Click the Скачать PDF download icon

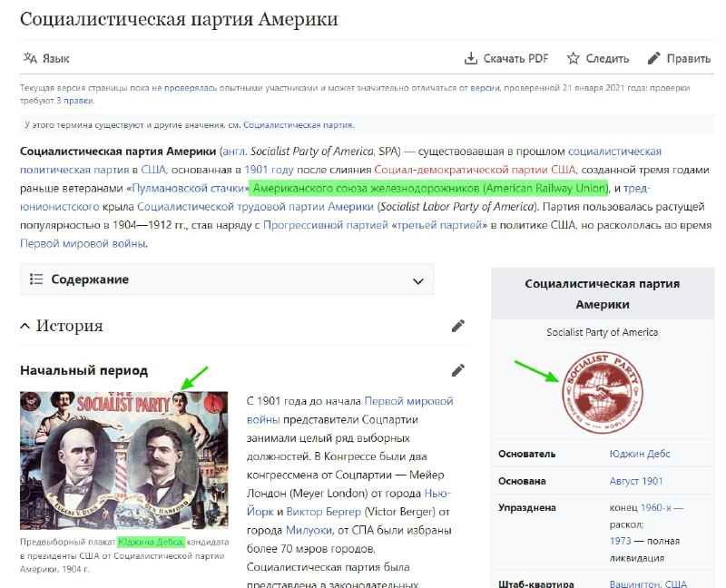(x=470, y=58)
